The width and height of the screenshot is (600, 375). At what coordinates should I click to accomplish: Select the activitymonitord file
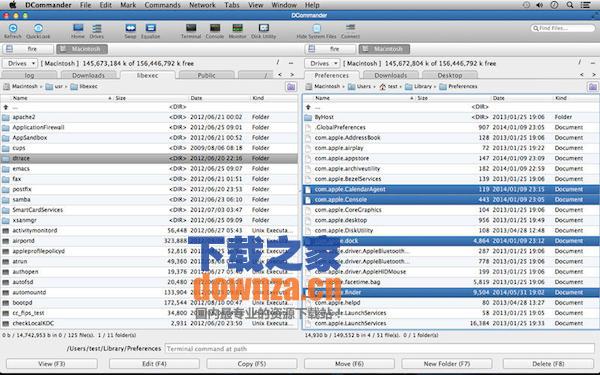click(149, 231)
